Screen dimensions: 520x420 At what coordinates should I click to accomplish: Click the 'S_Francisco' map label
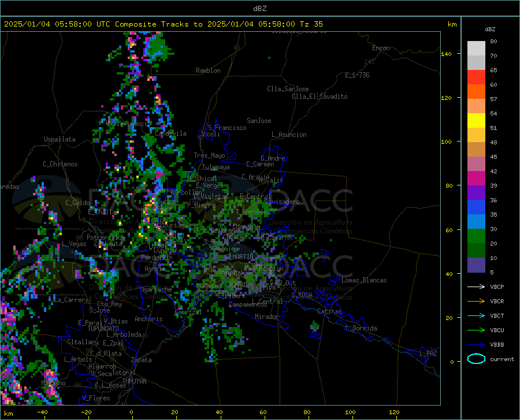pyautogui.click(x=227, y=128)
